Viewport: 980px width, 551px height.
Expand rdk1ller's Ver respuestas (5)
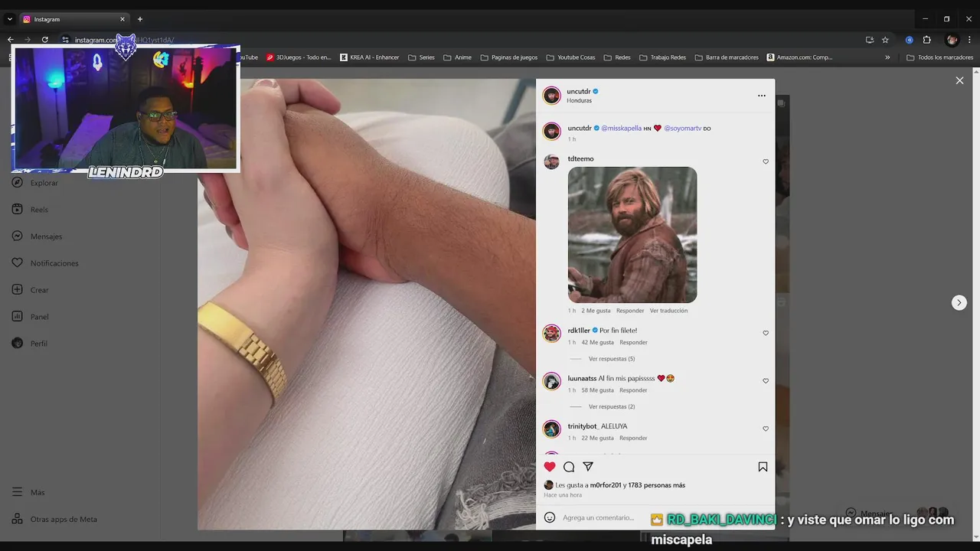[x=612, y=359]
